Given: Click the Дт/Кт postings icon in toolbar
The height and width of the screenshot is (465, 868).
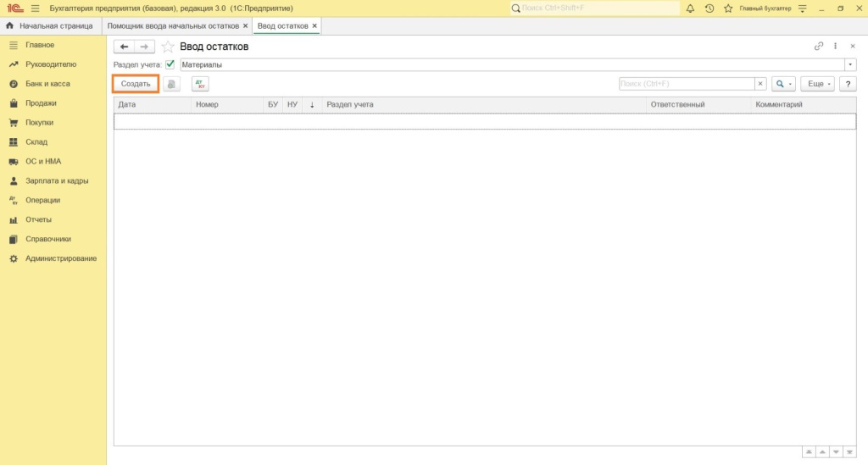Looking at the screenshot, I should 200,84.
